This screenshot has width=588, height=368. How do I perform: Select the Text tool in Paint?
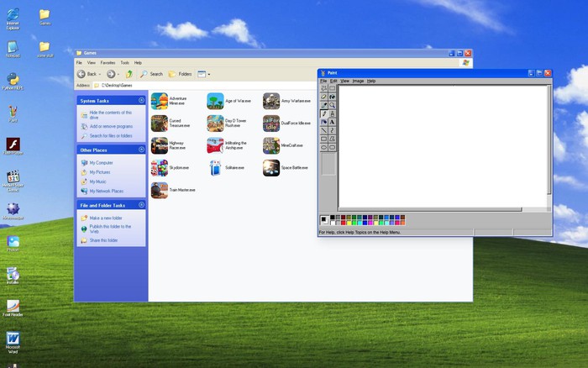coord(333,122)
